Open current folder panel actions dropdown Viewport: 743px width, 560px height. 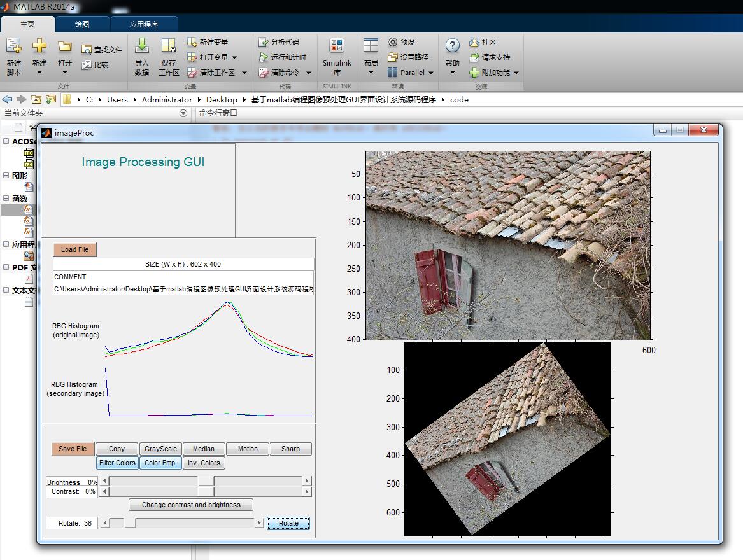183,113
